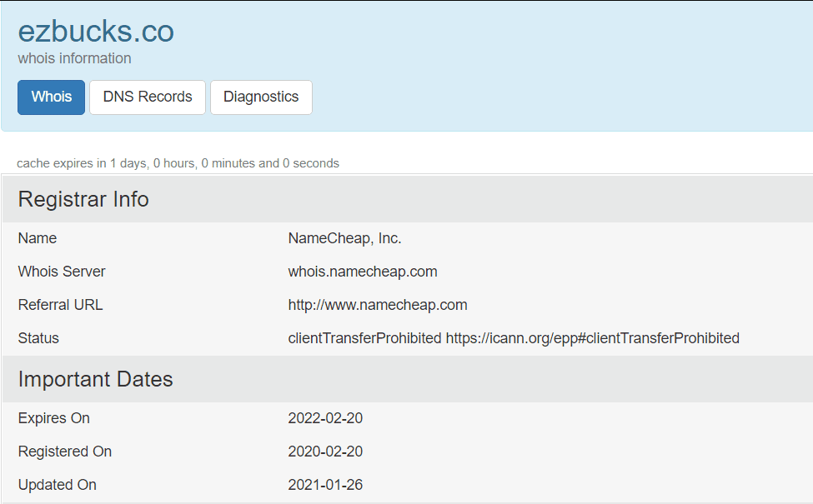Viewport: 813px width, 504px height.
Task: Select the 2021-01-26 updated date
Action: click(x=325, y=484)
